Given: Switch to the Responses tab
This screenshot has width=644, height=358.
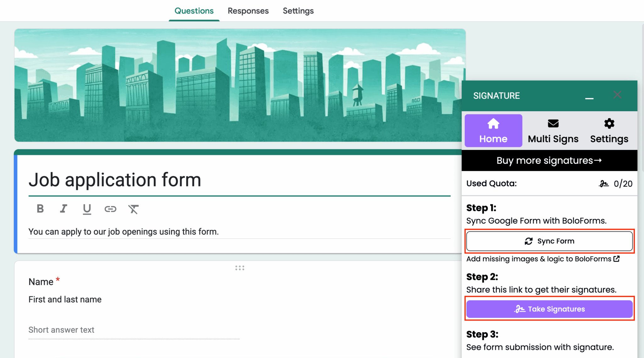Looking at the screenshot, I should pyautogui.click(x=248, y=10).
